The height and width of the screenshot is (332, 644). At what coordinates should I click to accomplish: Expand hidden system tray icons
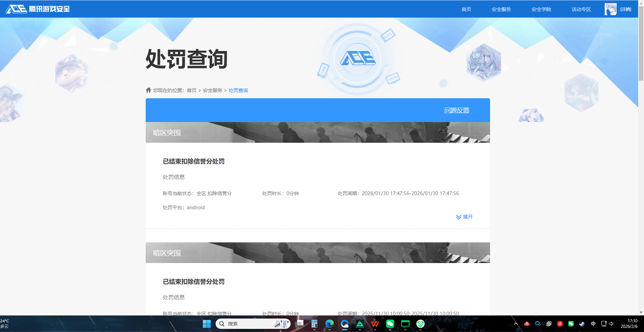click(x=516, y=324)
